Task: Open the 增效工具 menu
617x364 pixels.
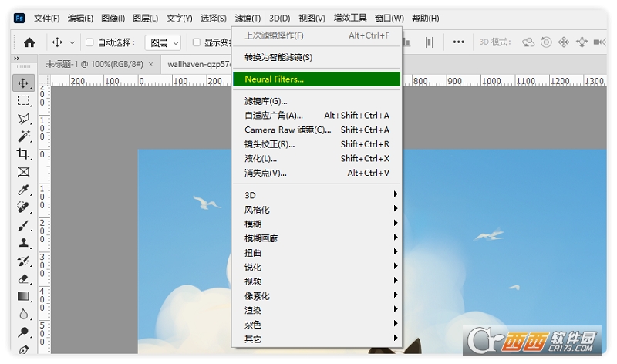Action: click(350, 18)
